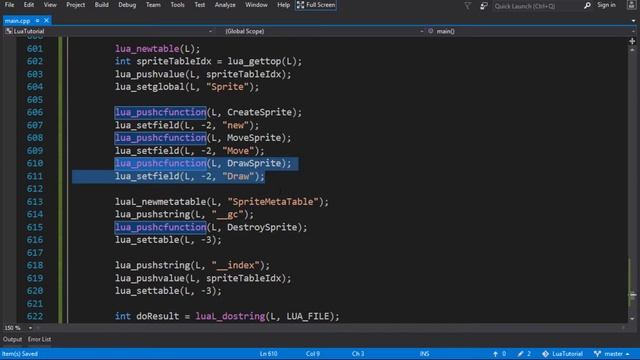The width and height of the screenshot is (640, 360).
Task: Open the Analyze menu
Action: pos(225,5)
